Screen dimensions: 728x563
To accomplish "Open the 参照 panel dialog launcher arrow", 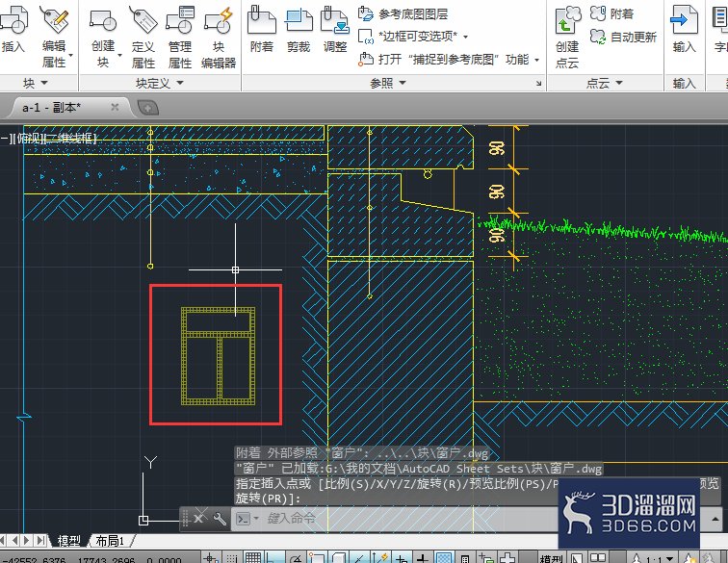I will pos(538,84).
